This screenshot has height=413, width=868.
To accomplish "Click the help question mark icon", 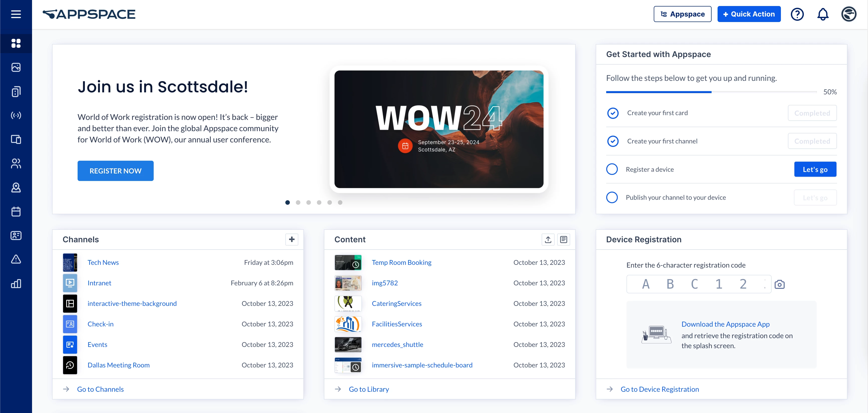I will 797,14.
